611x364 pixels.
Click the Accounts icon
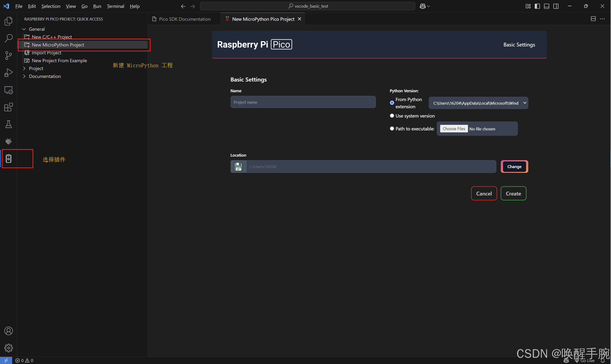8,331
